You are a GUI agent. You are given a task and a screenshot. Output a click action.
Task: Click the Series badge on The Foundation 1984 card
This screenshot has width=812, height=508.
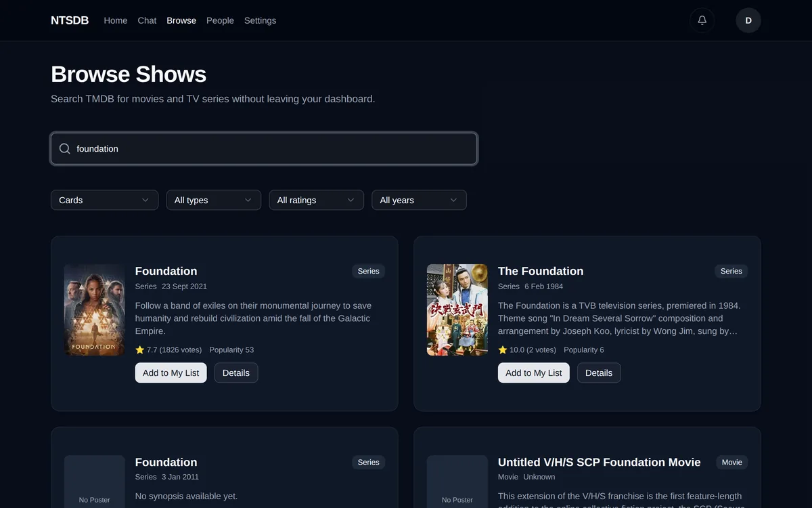[x=731, y=271]
